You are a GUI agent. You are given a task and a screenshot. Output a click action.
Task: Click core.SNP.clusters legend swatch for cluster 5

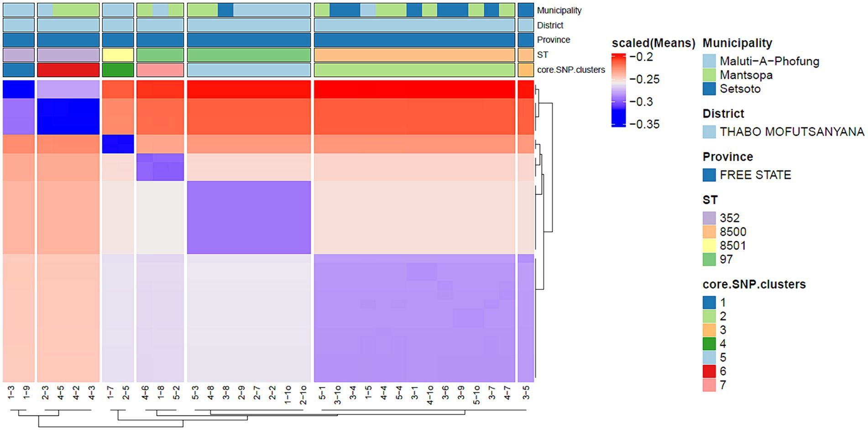tap(709, 357)
